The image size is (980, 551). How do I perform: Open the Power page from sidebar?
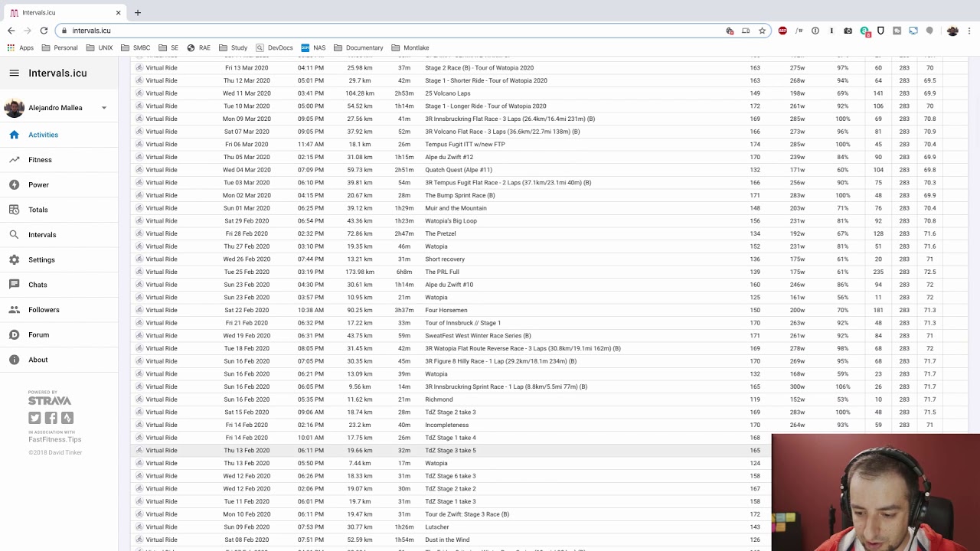click(x=38, y=184)
